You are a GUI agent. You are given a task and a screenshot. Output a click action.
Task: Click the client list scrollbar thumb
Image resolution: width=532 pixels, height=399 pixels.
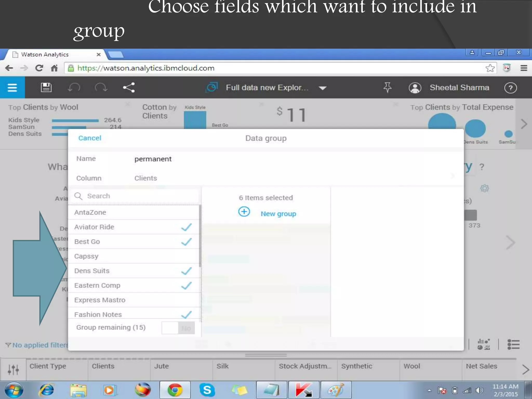pyautogui.click(x=200, y=236)
